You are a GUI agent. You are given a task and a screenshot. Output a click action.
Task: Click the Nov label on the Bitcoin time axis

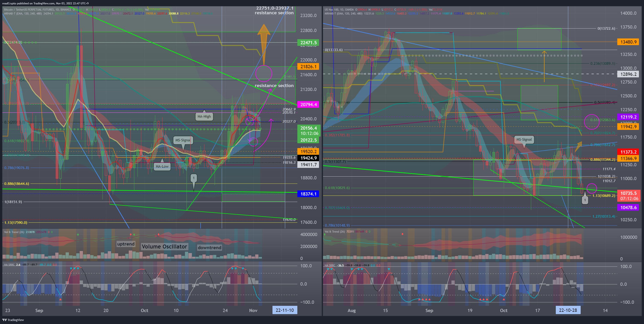pyautogui.click(x=253, y=310)
